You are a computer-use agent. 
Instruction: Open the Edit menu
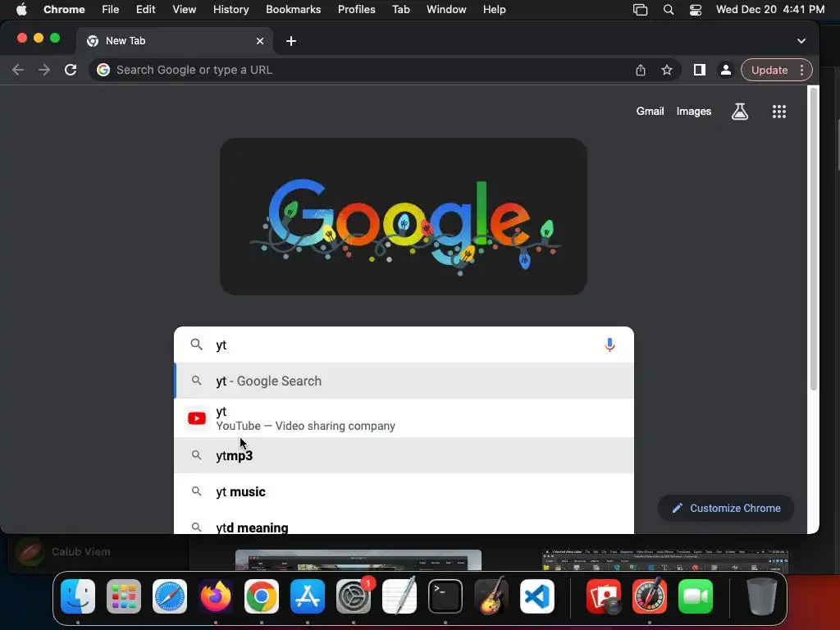pos(145,9)
